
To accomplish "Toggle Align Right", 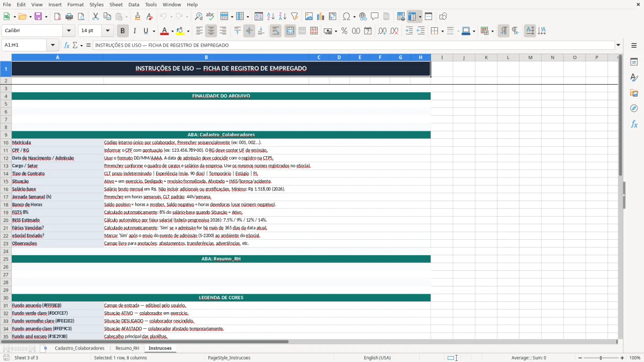I will 223,31.
